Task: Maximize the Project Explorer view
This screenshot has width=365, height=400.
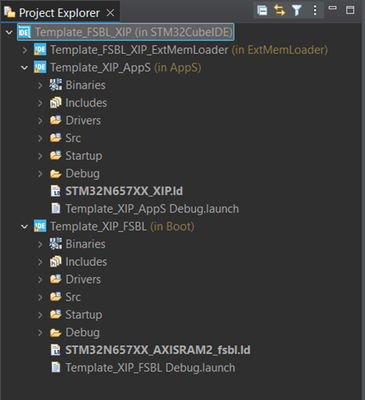Action: click(350, 10)
